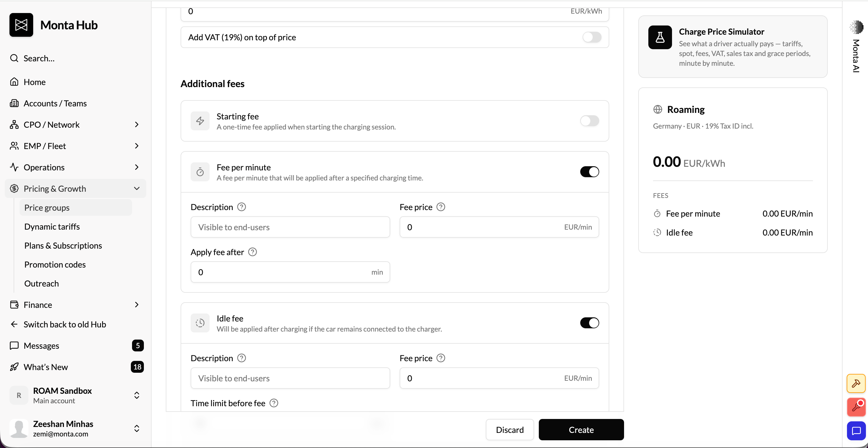Open Plans & Subscriptions
This screenshot has height=448, width=868.
75,246
